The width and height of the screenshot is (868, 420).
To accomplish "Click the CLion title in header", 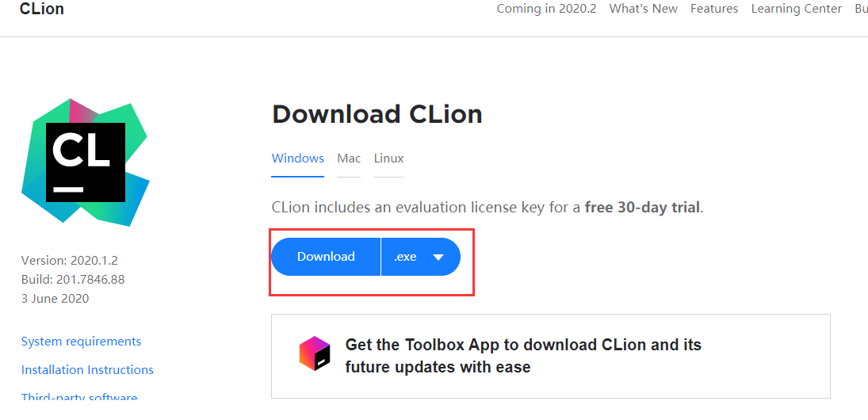I will (42, 10).
